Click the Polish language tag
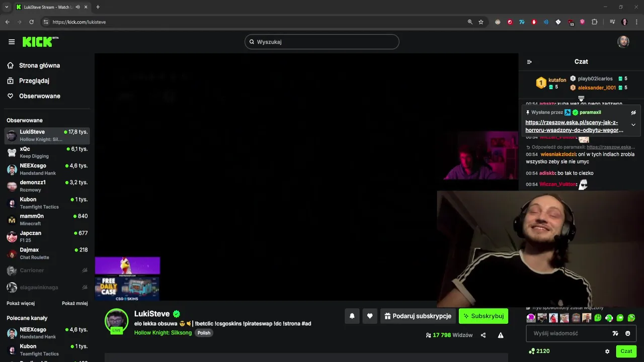This screenshot has height=362, width=644. pyautogui.click(x=204, y=333)
